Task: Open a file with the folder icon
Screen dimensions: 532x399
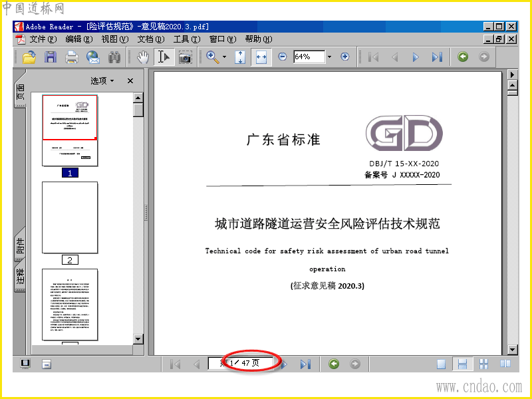Action: pos(29,57)
